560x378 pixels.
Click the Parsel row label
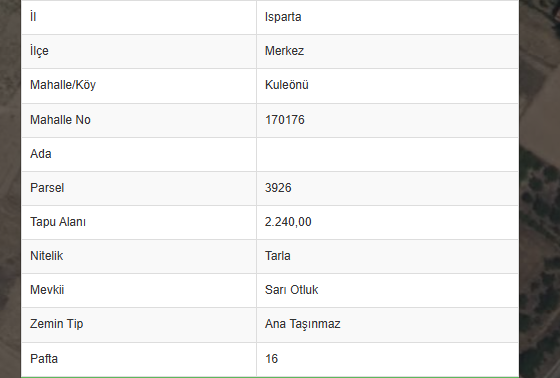click(47, 188)
